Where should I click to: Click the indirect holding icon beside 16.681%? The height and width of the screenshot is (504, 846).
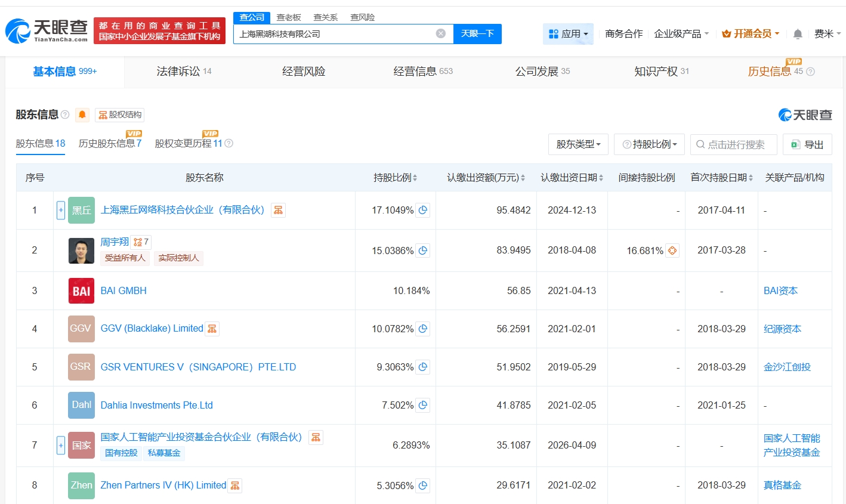coord(672,251)
